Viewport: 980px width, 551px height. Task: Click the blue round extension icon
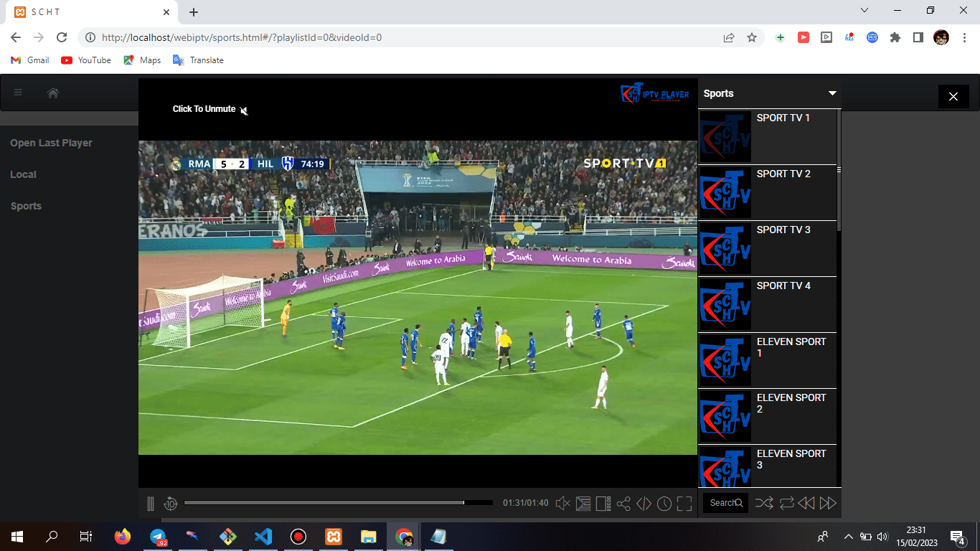[x=872, y=37]
